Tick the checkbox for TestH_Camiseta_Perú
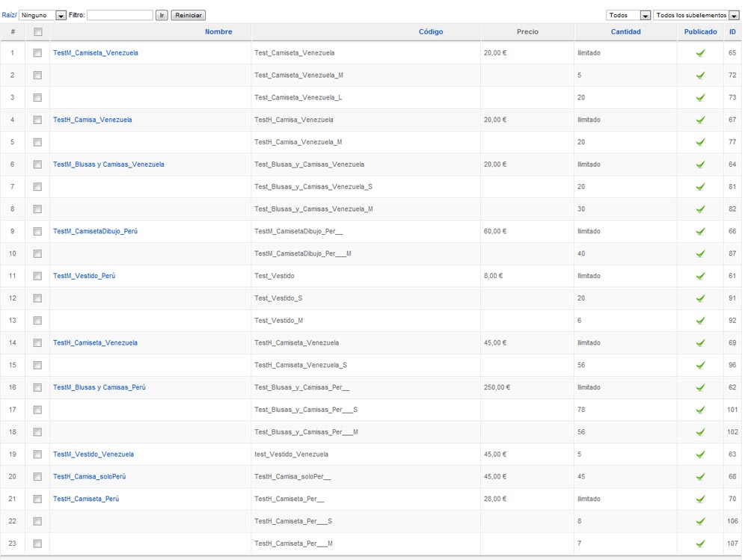This screenshot has height=560, width=748. (37, 499)
